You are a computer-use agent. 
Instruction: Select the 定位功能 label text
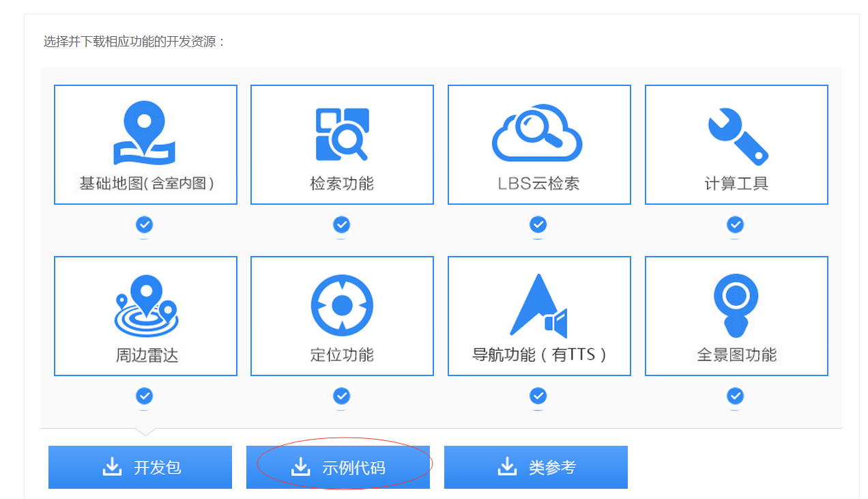pyautogui.click(x=342, y=355)
